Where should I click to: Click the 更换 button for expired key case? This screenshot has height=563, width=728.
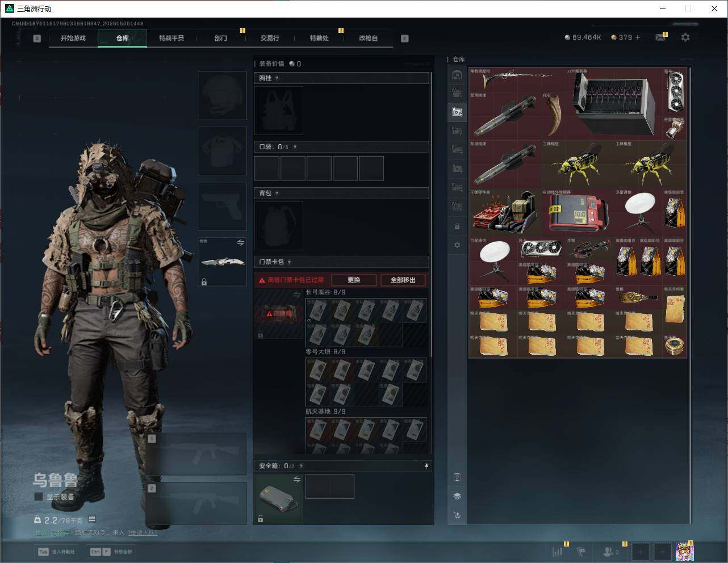(354, 280)
